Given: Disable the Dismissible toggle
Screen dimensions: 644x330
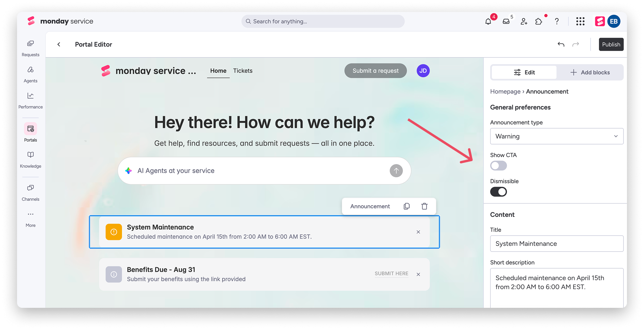Looking at the screenshot, I should (x=498, y=192).
